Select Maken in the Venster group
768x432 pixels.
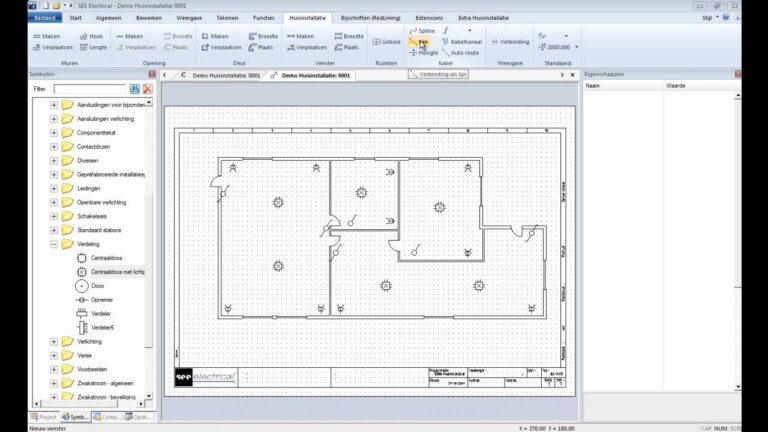coord(300,36)
